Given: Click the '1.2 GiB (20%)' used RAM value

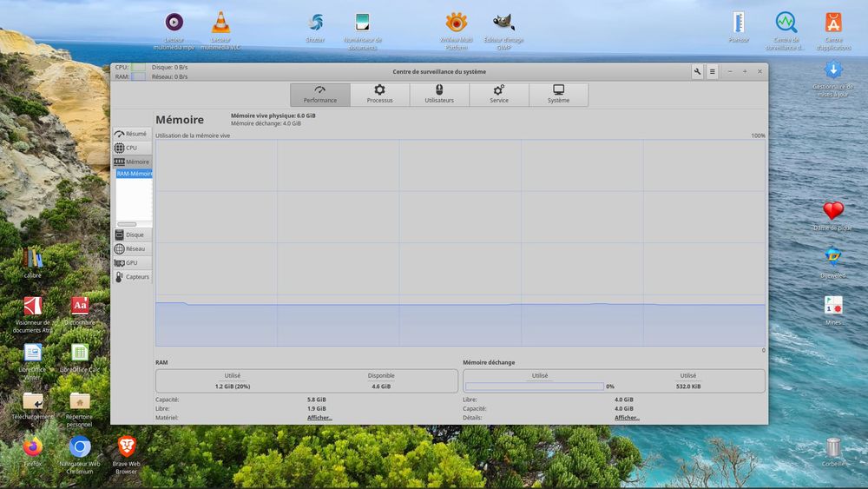Looking at the screenshot, I should 233,387.
